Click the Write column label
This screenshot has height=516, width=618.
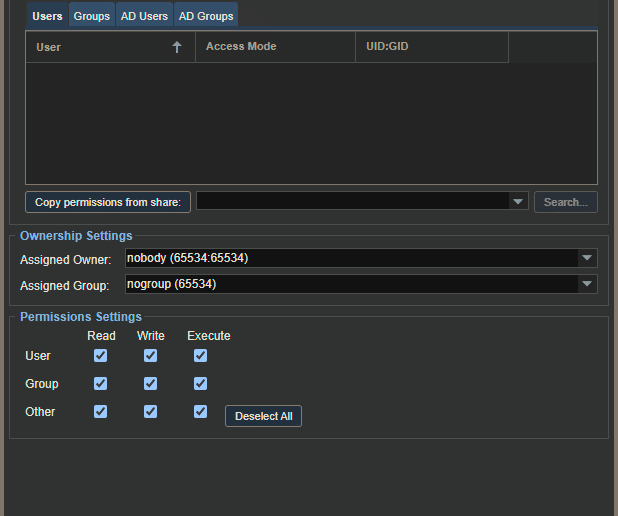pyautogui.click(x=151, y=336)
